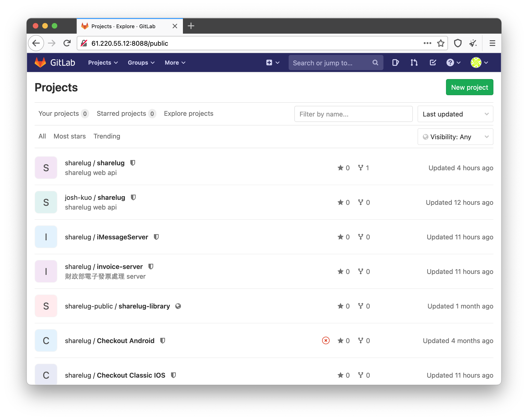Open the Firefox hamburger menu
This screenshot has height=420, width=528.
pyautogui.click(x=492, y=43)
